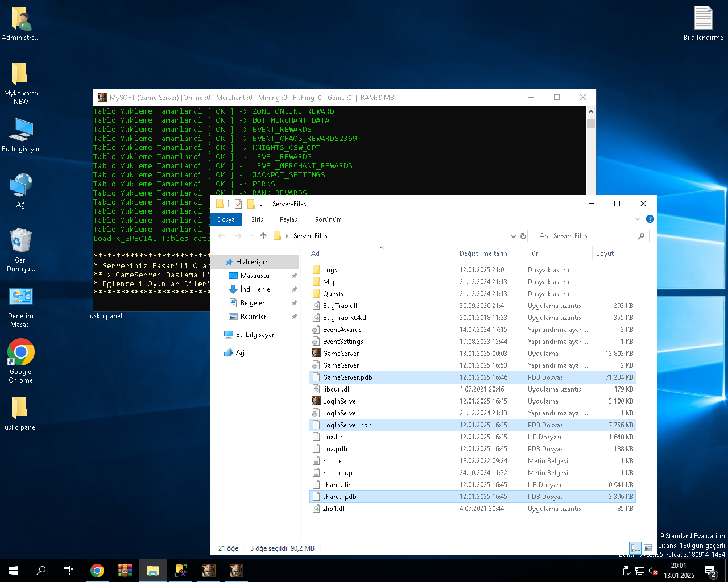Expand the ribbon with the chevron
Viewport: 728px width, 582px height.
(638, 219)
